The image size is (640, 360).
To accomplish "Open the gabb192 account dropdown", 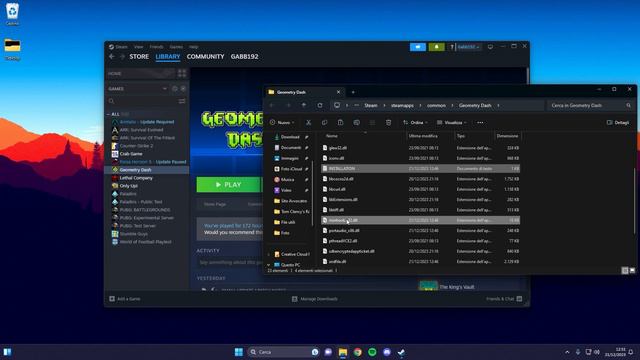I will point(468,47).
